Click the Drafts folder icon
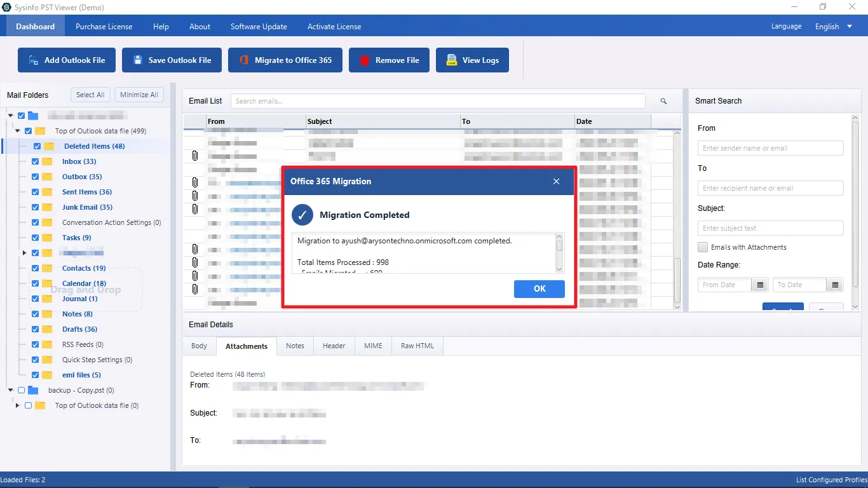 tap(48, 329)
